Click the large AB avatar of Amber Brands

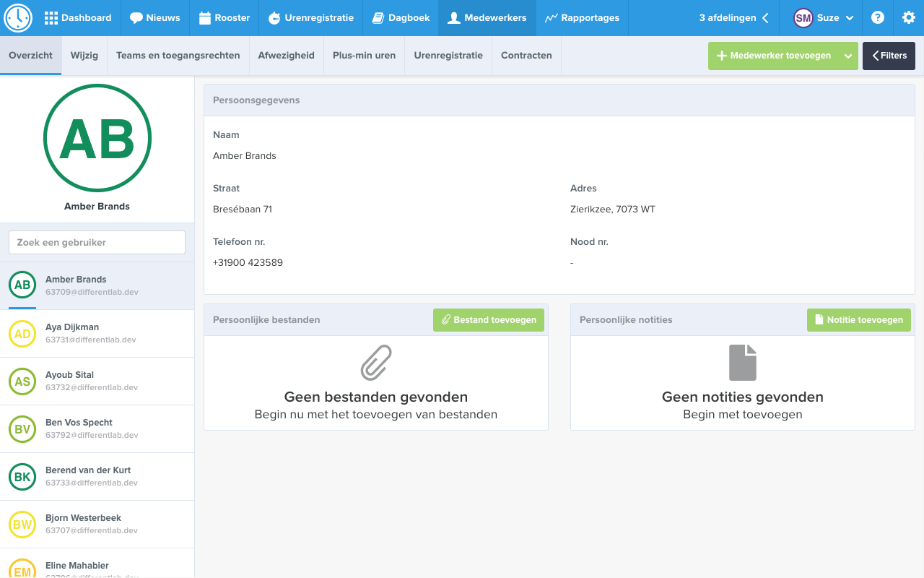tap(97, 138)
